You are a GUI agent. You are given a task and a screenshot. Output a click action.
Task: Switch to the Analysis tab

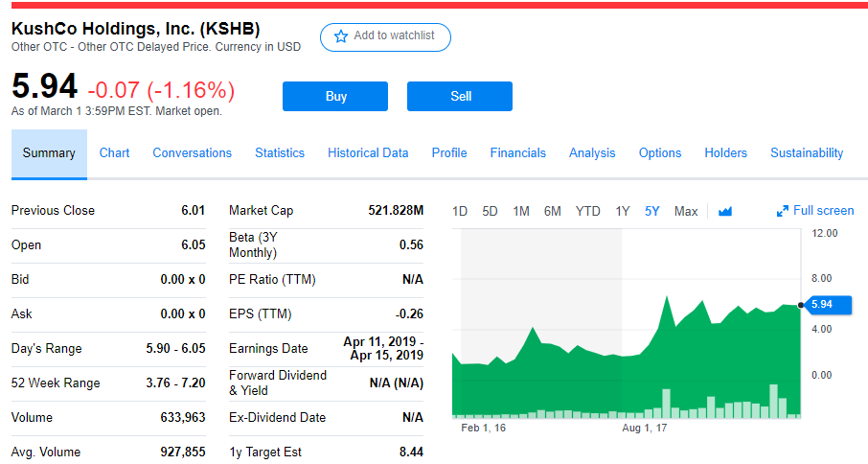pyautogui.click(x=592, y=153)
